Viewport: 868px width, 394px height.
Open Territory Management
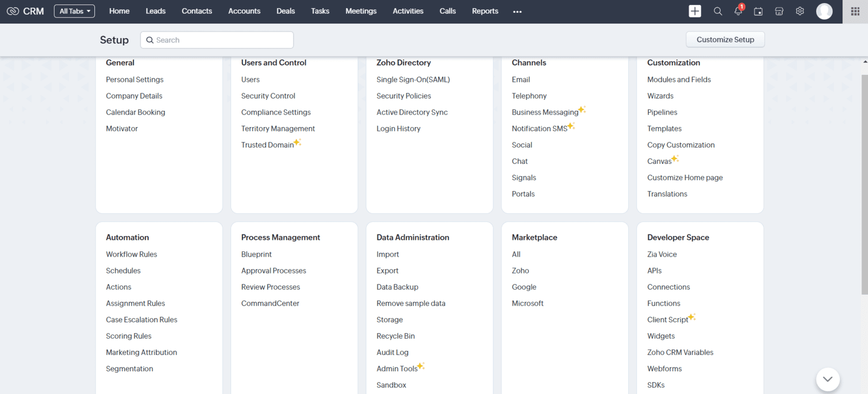(278, 129)
